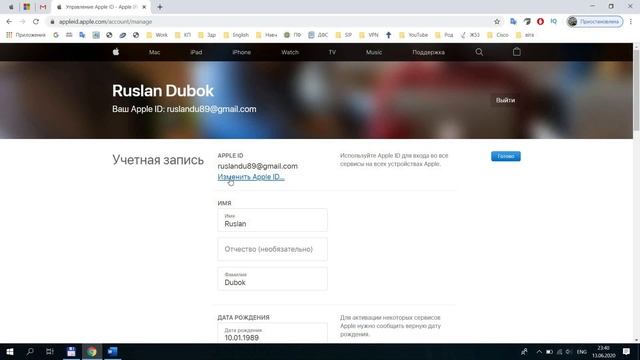Open the TV menu item
This screenshot has height=360, width=640.
coord(332,52)
